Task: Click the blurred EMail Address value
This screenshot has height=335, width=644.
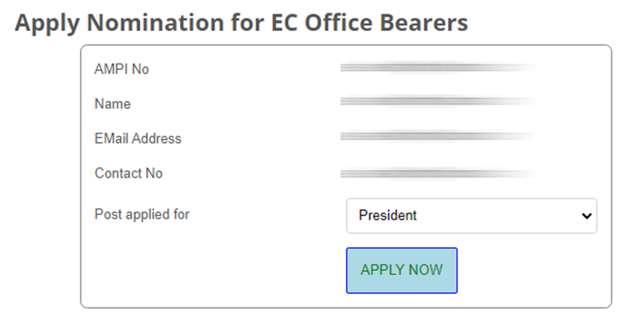Action: click(x=437, y=137)
